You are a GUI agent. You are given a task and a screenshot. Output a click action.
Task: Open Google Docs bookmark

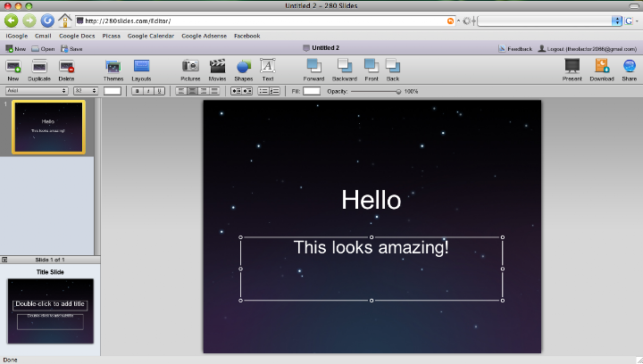click(x=77, y=36)
